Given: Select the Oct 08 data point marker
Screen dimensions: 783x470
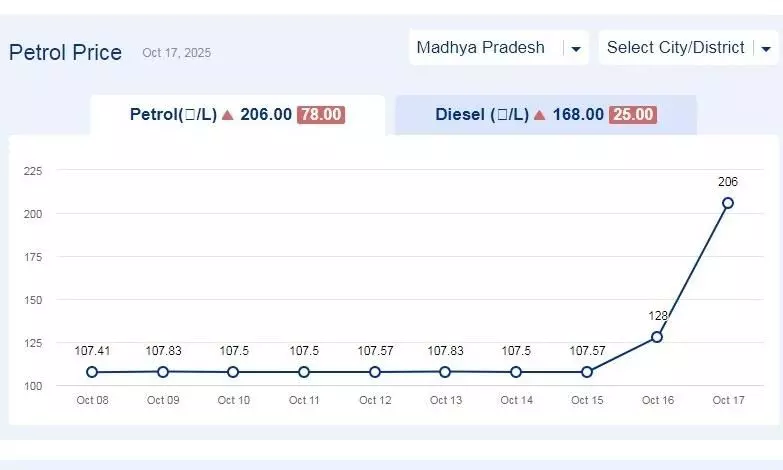Looking at the screenshot, I should click(92, 372).
